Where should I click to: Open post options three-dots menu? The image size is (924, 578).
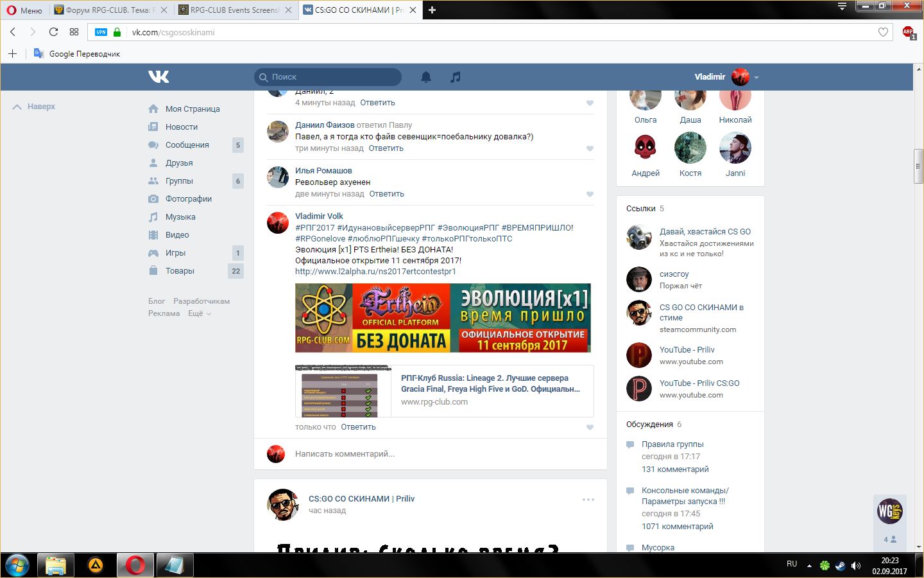[588, 500]
